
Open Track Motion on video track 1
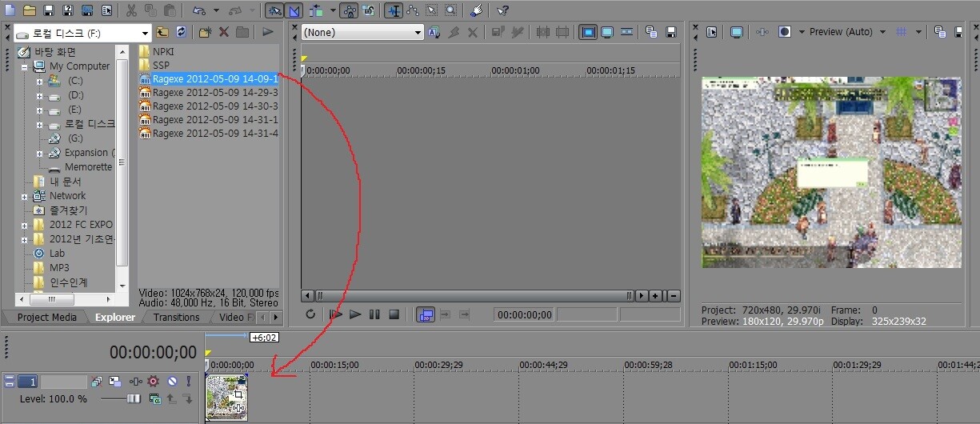click(115, 382)
